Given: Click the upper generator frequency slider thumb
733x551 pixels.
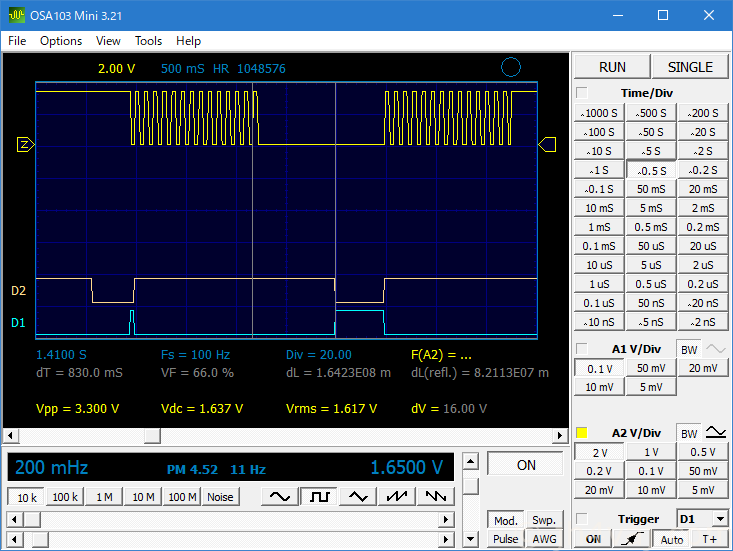Looking at the screenshot, I should tap(32, 519).
